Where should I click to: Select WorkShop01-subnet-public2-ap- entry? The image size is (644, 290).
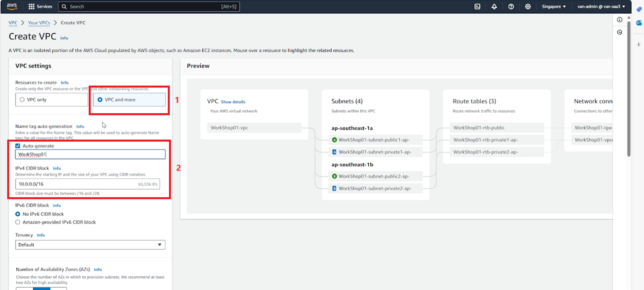[376, 176]
